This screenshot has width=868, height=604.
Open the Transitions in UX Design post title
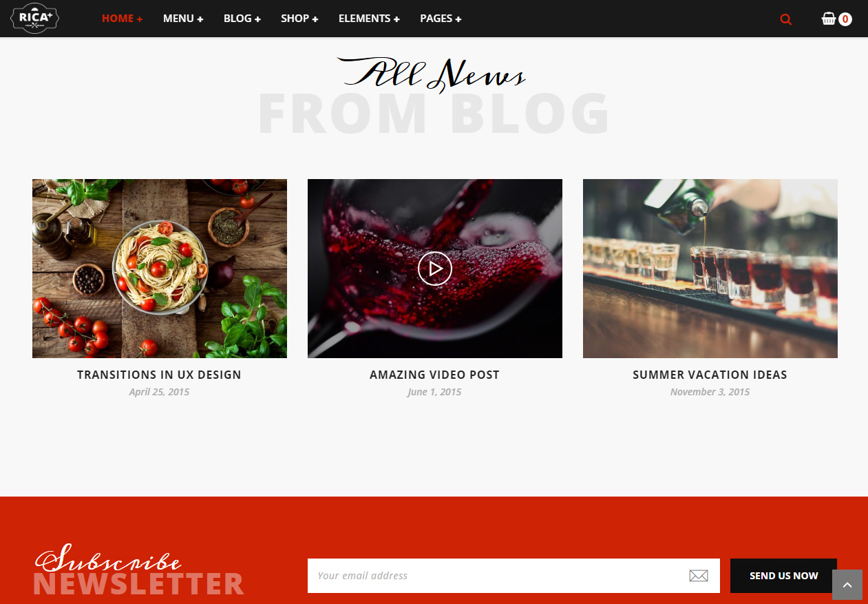pyautogui.click(x=159, y=375)
